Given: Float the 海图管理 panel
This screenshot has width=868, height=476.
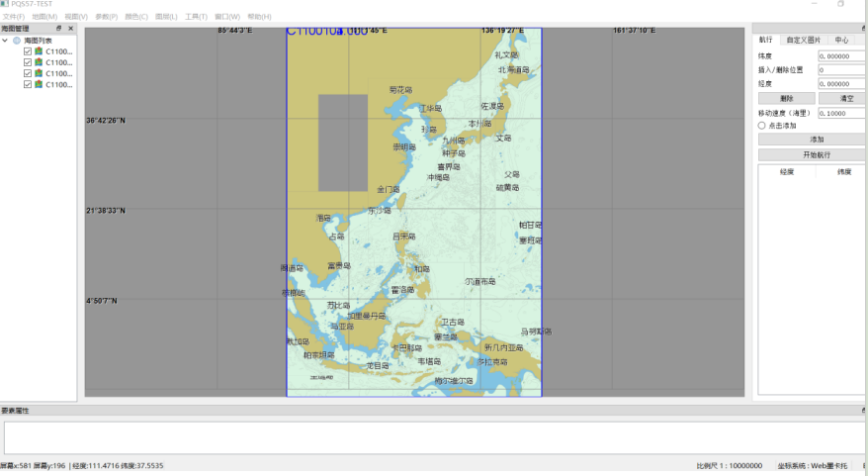Looking at the screenshot, I should 59,29.
